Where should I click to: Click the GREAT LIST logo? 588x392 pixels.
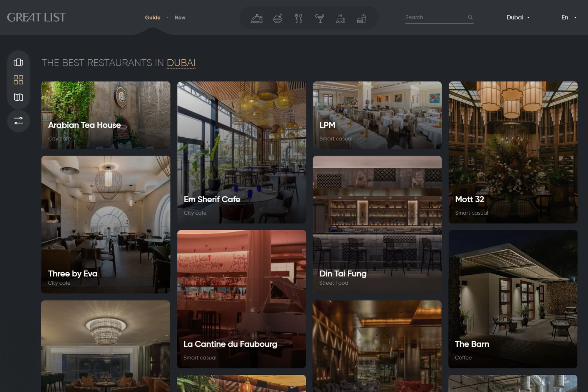(36, 17)
